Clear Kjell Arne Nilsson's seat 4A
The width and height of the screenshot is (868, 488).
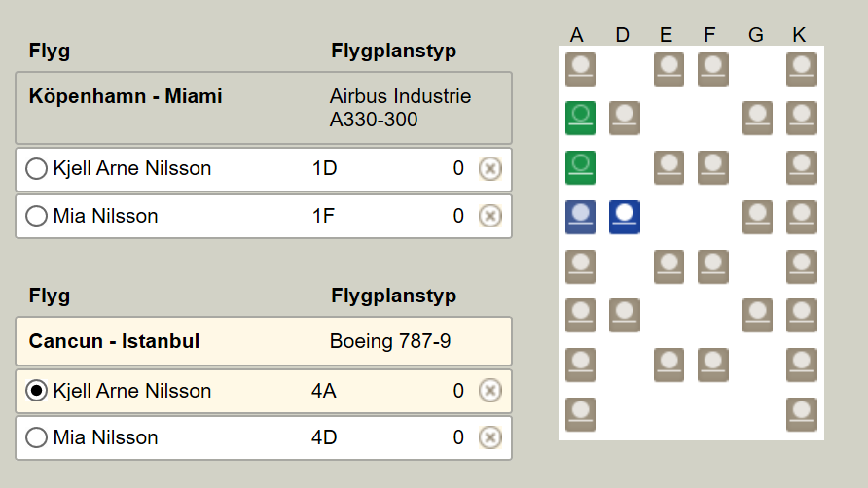490,391
